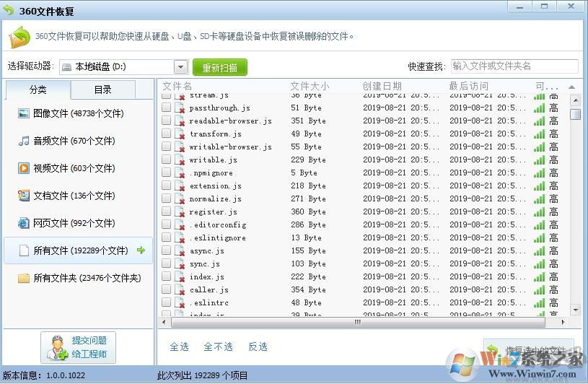The width and height of the screenshot is (588, 384).
Task: Click deleted-file icon next to caller.js
Action: tap(180, 290)
